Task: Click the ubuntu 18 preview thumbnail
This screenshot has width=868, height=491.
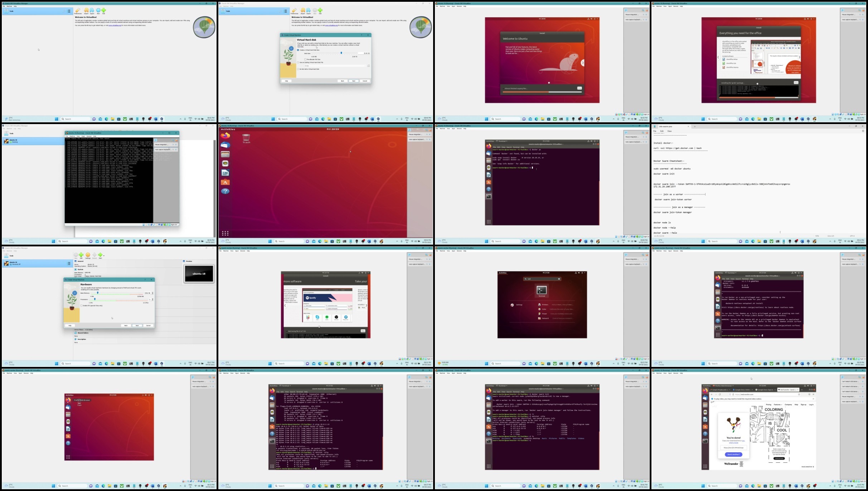Action: click(x=199, y=274)
